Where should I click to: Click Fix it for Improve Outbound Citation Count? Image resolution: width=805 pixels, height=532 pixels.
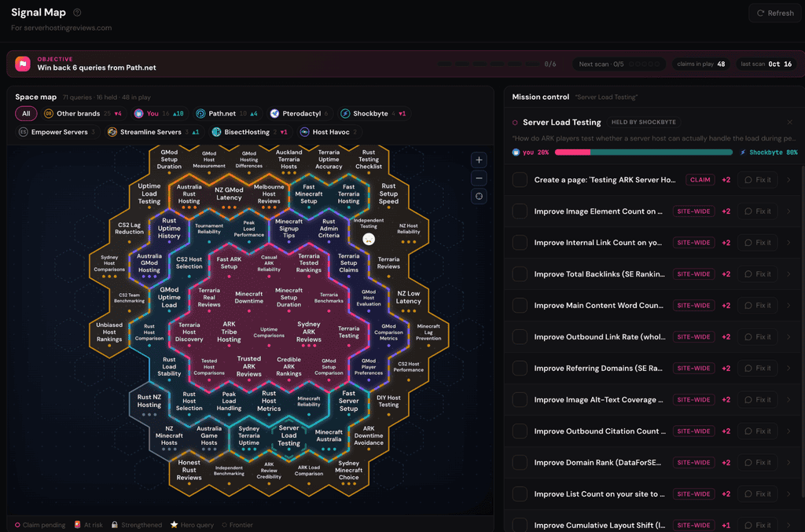[x=758, y=431]
